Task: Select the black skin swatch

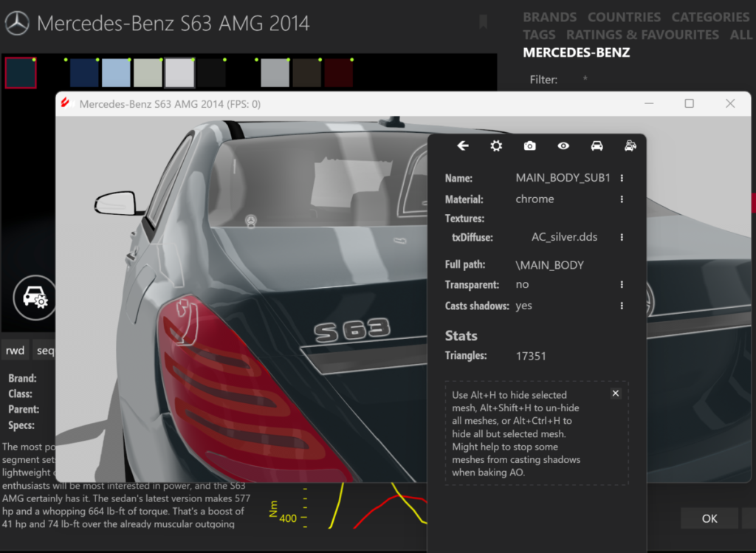Action: (x=212, y=73)
